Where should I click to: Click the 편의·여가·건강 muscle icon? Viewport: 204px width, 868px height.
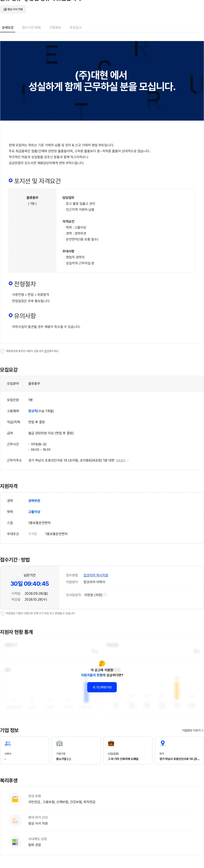(15, 821)
